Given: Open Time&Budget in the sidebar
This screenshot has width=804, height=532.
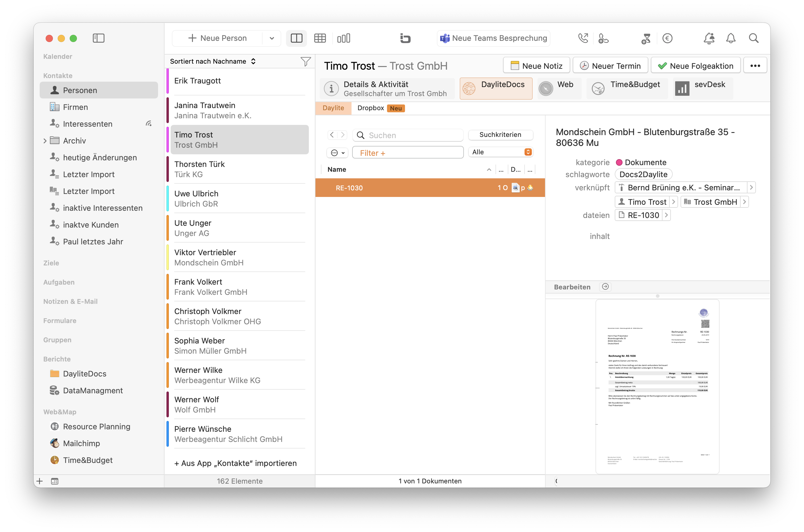Looking at the screenshot, I should [x=99, y=460].
